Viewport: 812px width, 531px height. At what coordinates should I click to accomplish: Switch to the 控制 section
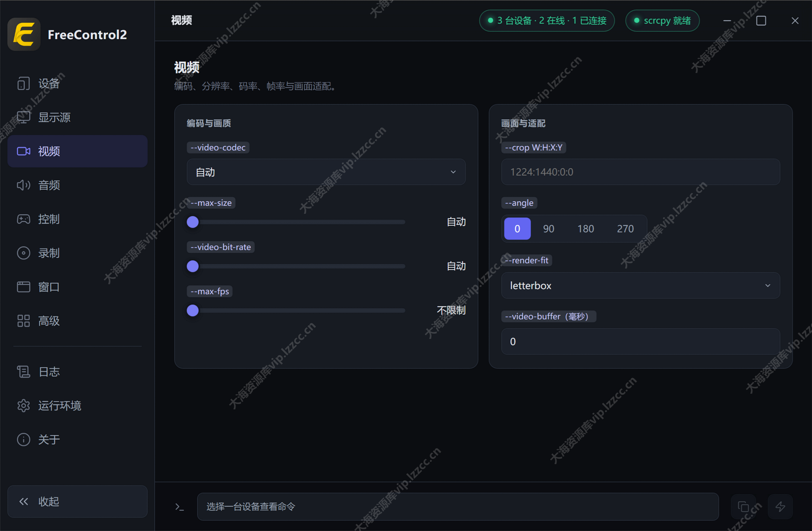78,219
